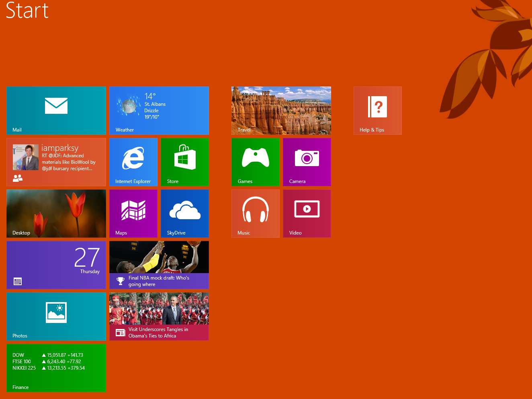This screenshot has width=532, height=399.
Task: Click the Start heading
Action: pyautogui.click(x=27, y=10)
